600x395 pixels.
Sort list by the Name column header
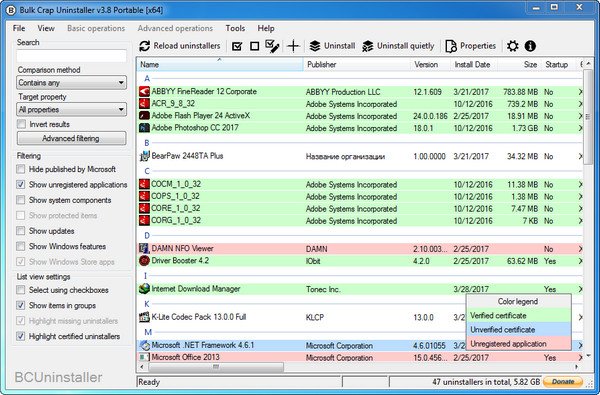tap(220, 64)
